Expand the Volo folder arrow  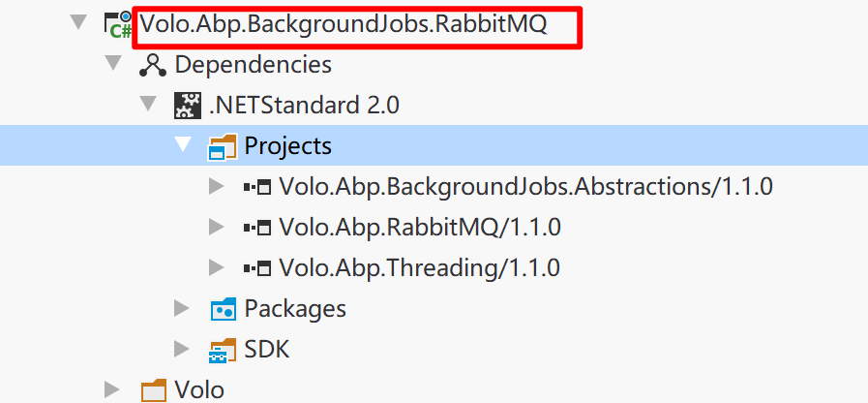point(112,390)
